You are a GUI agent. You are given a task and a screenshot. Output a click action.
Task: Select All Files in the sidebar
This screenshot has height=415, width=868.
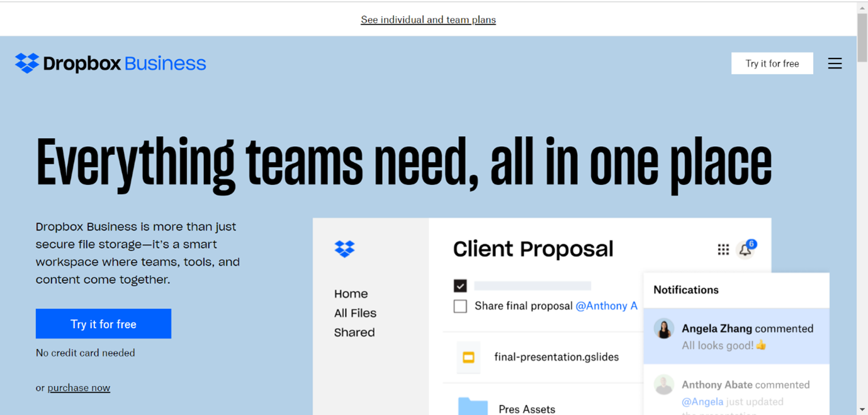coord(355,313)
